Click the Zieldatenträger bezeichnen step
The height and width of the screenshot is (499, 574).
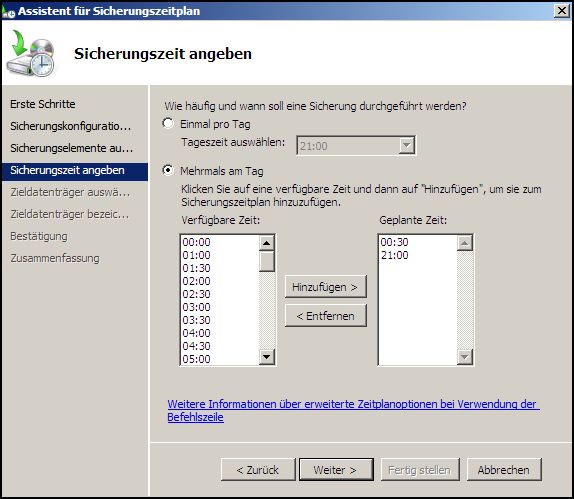(x=70, y=214)
